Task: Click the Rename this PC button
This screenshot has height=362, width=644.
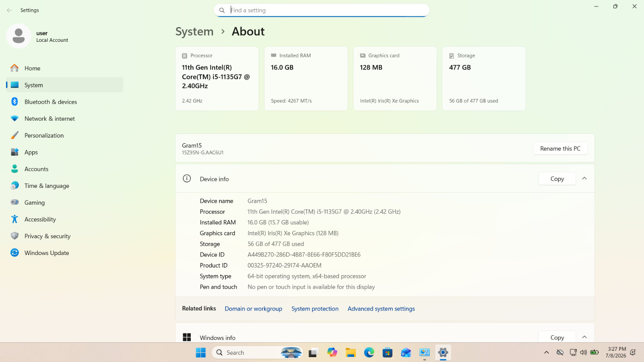Action: point(560,148)
